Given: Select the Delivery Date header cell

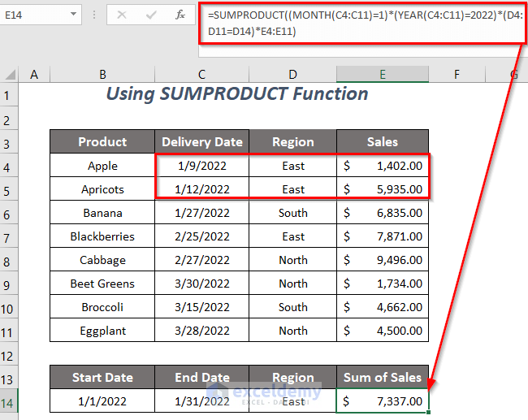Looking at the screenshot, I should [x=201, y=142].
